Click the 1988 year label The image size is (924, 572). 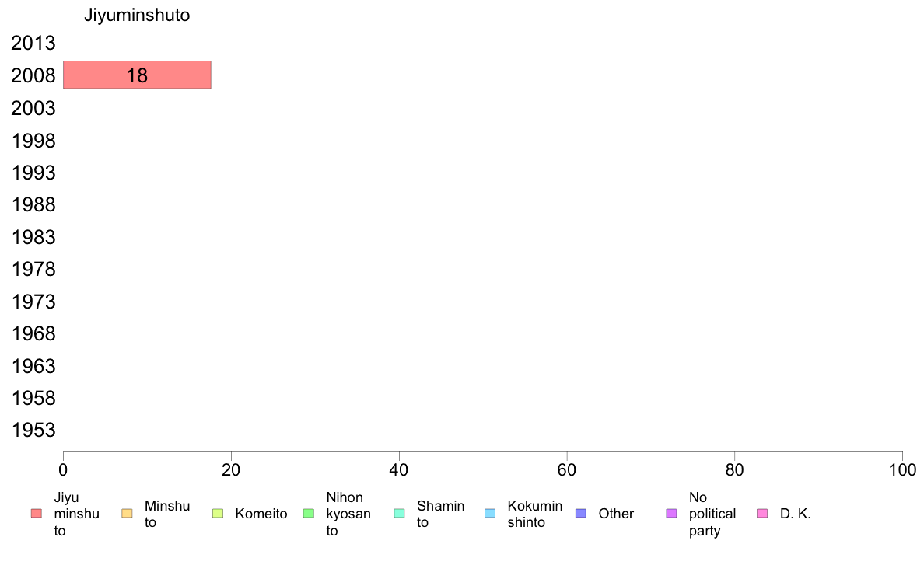click(x=33, y=204)
